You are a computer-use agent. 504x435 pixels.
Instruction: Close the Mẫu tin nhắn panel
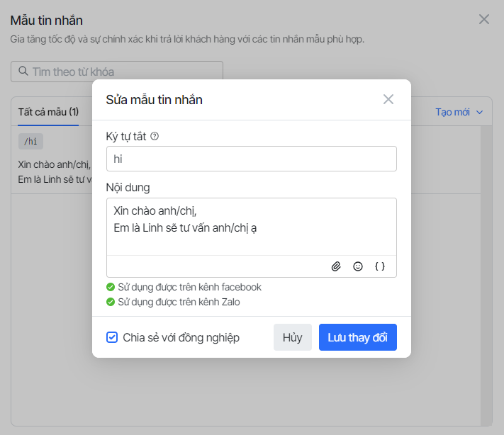tap(484, 19)
